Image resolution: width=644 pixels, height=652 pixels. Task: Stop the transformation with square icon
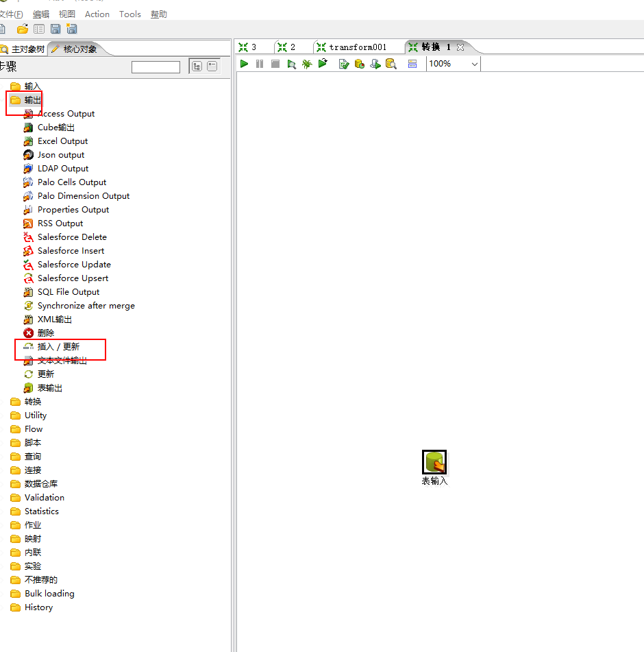click(x=275, y=64)
